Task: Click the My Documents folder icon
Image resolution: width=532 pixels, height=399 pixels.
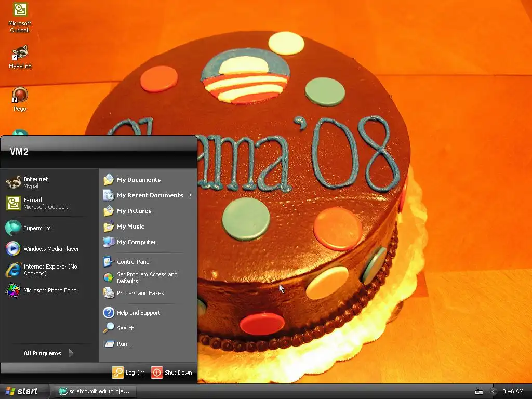Action: [109, 179]
